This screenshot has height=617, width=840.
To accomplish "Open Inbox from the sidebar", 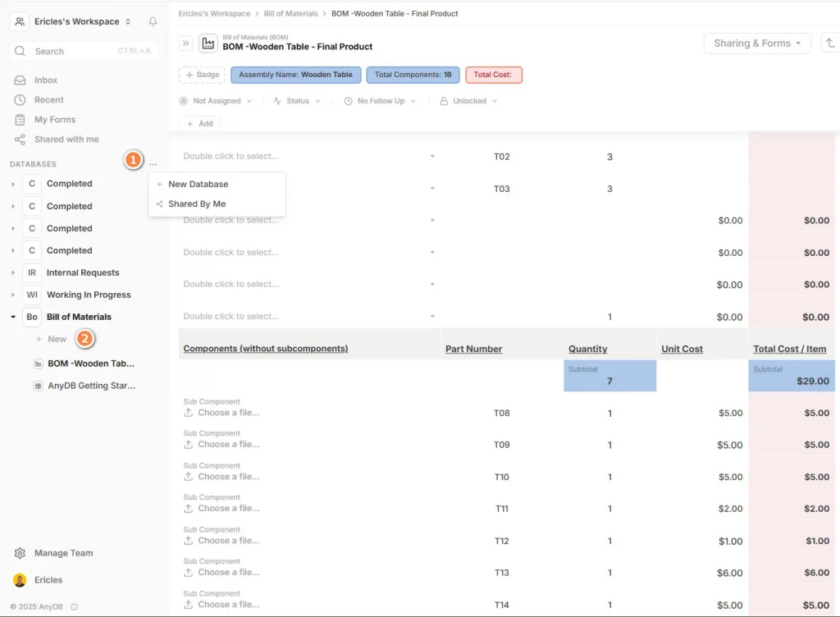I will pos(46,80).
